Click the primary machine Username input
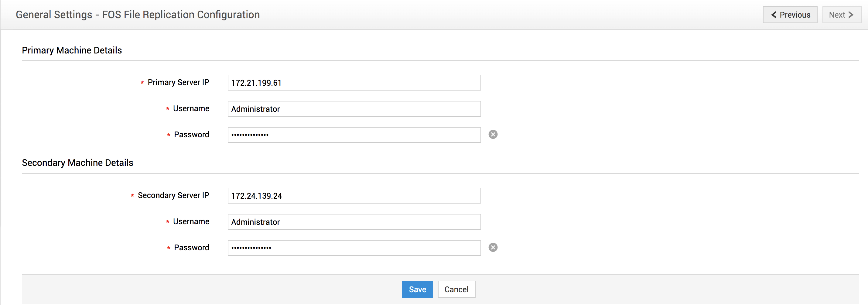Screen dimensions: 868x305 pyautogui.click(x=354, y=109)
